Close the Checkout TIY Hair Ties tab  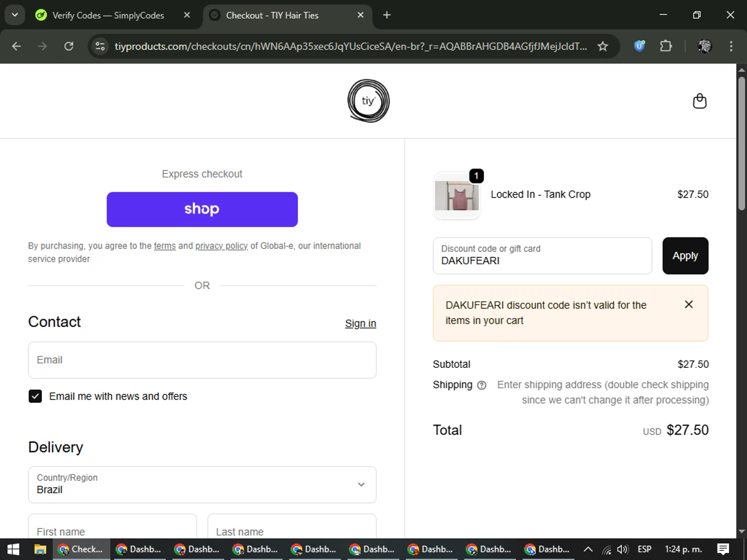tap(361, 15)
